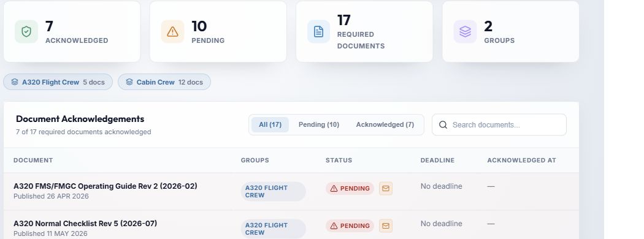The width and height of the screenshot is (644, 239).
Task: Open A320 Normal Checklist Rev 5 document
Action: 85,224
